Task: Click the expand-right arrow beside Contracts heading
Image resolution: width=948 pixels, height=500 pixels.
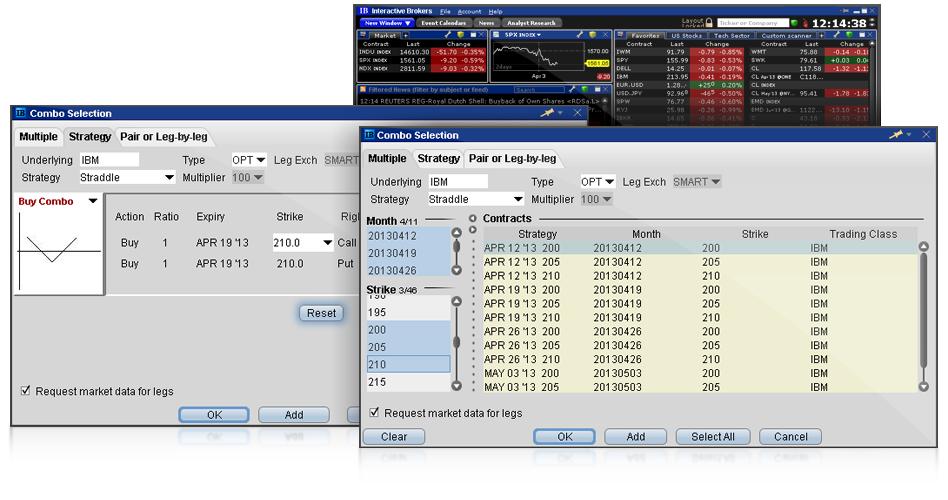Action: (472, 230)
